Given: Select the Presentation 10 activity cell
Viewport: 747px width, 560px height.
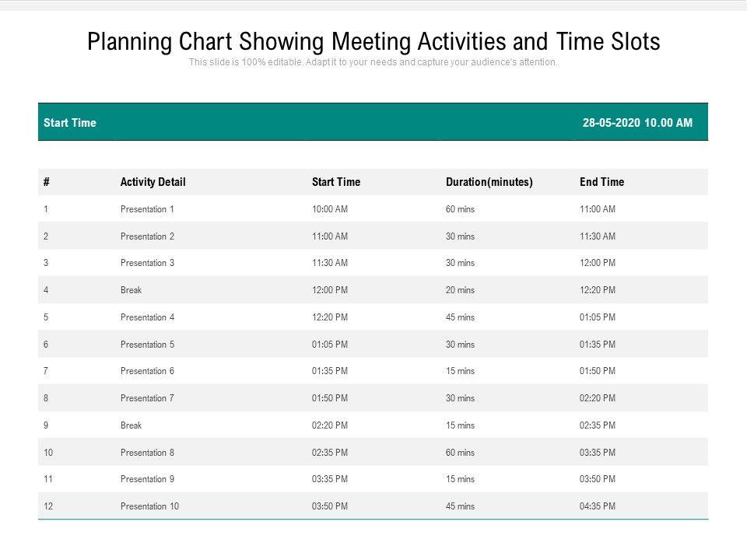Looking at the screenshot, I should (149, 506).
